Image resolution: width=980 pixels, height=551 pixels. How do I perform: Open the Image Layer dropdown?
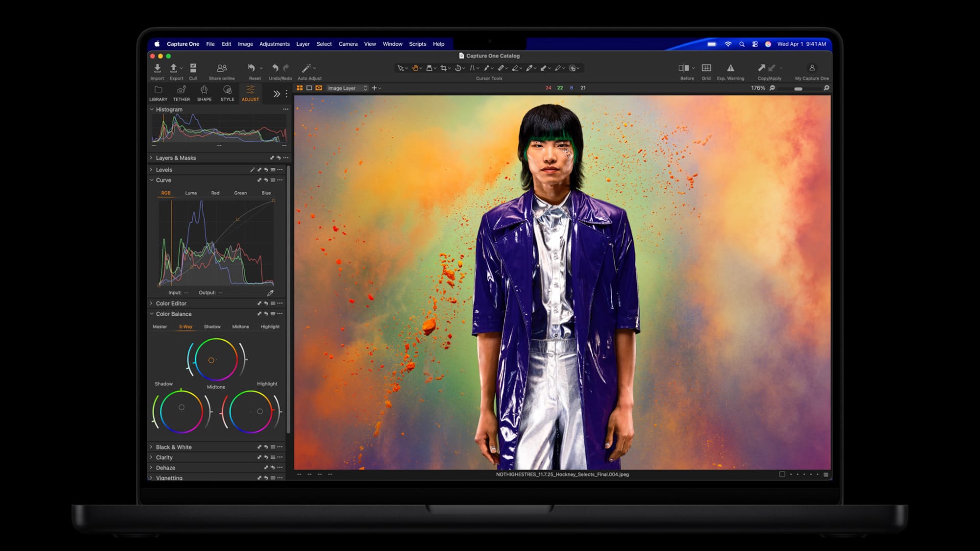(x=347, y=88)
